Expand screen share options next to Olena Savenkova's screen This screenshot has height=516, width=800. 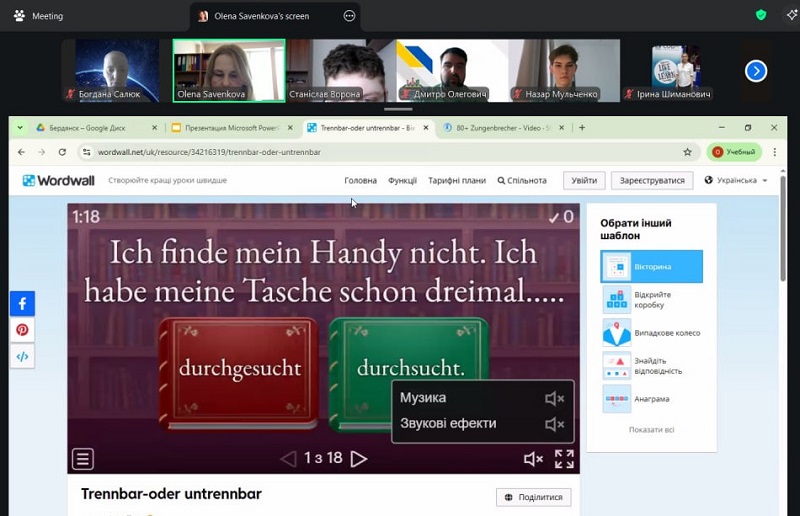[349, 16]
